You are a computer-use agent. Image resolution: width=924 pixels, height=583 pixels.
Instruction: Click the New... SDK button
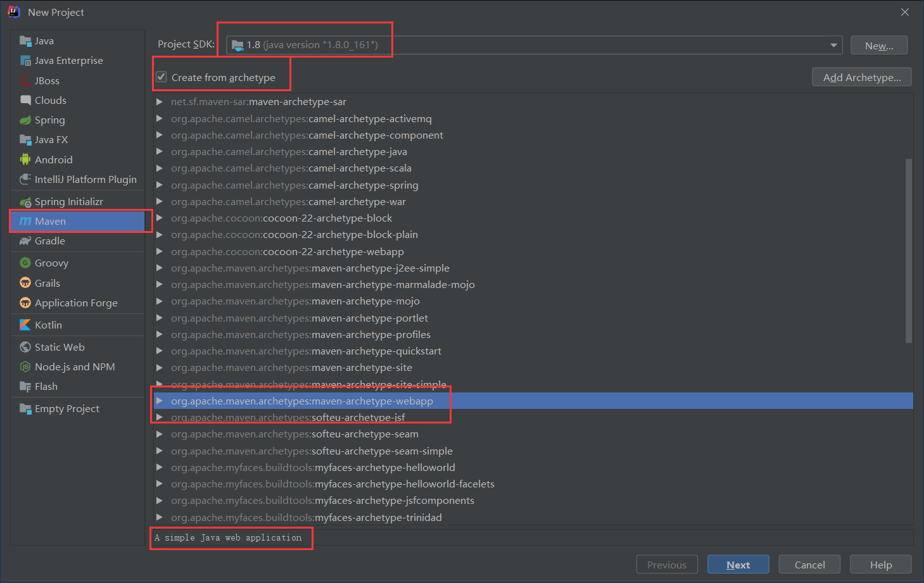click(x=879, y=46)
